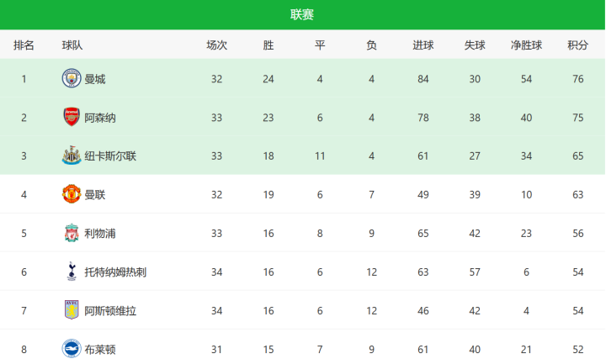Click the 积分 column header
The height and width of the screenshot is (364, 606).
pyautogui.click(x=577, y=45)
